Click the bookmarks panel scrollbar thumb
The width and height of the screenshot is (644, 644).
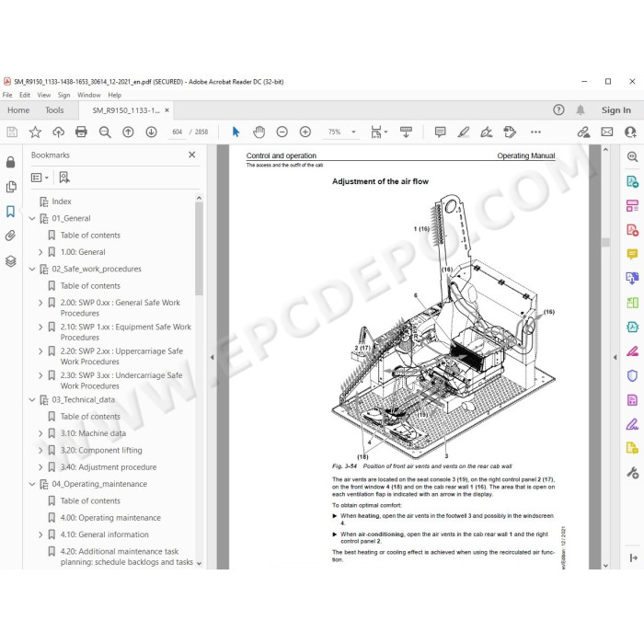200,248
